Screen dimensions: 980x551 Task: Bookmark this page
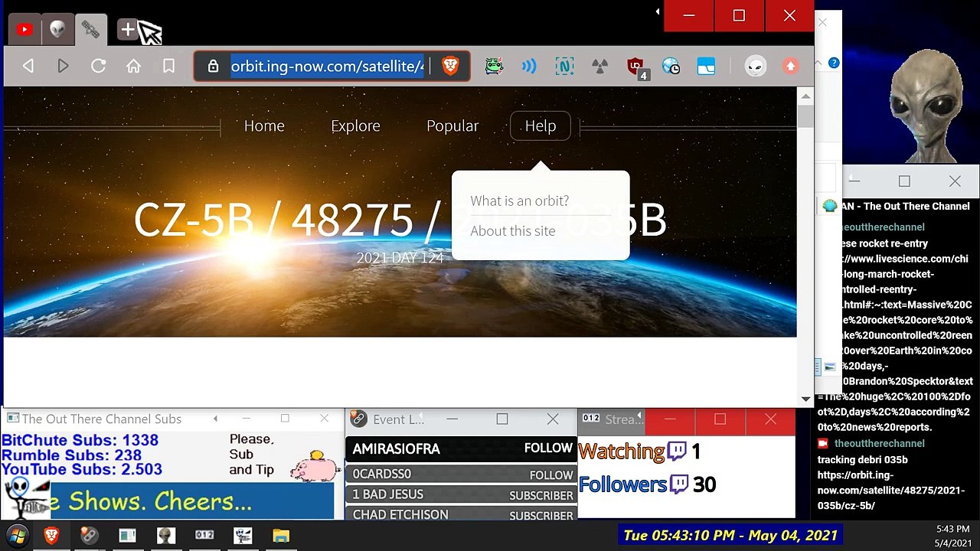tap(169, 67)
